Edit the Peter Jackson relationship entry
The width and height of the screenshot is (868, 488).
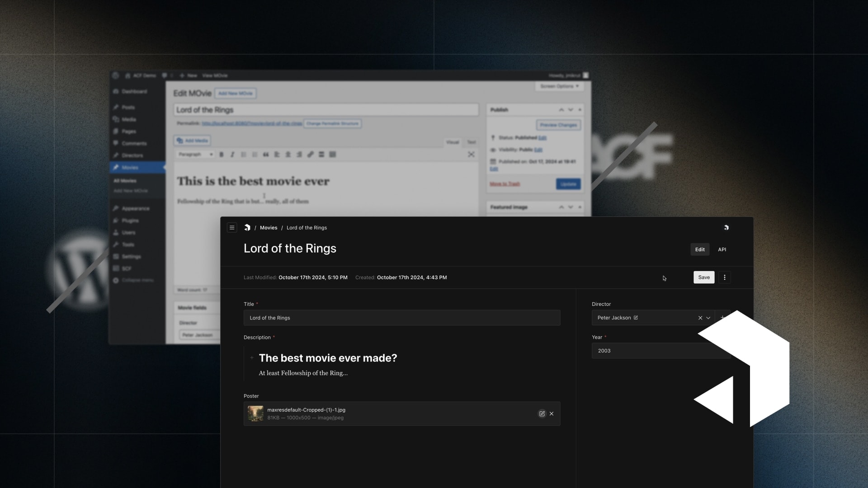(x=636, y=318)
